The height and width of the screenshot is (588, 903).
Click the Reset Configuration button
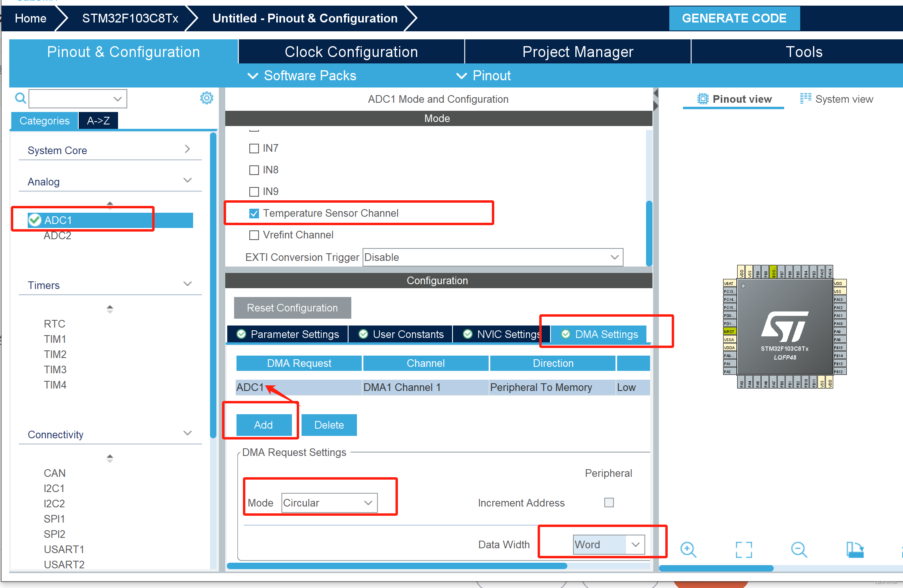[292, 307]
